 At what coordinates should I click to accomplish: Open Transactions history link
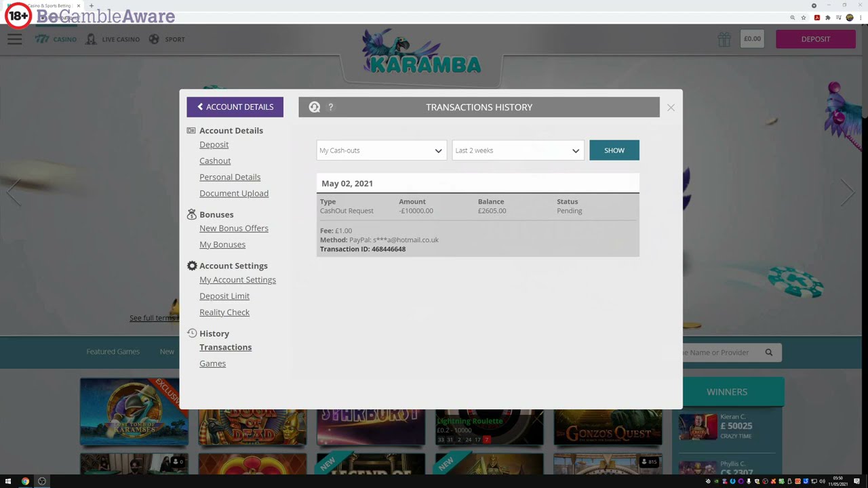click(225, 347)
